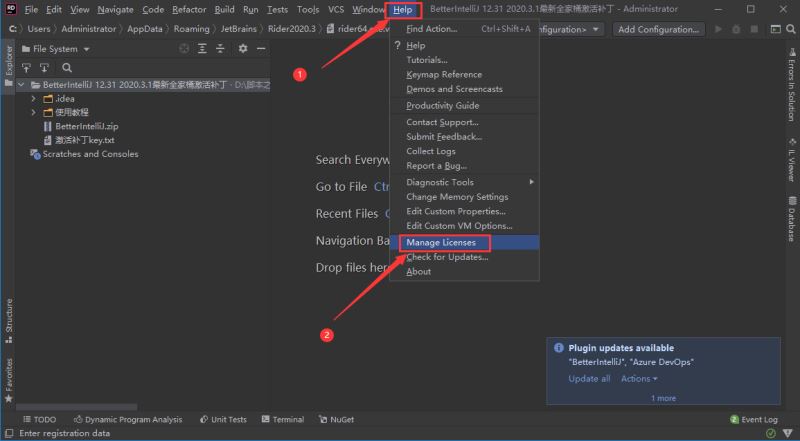This screenshot has height=441, width=800.
Task: Click AppData breadcrumb segment
Action: tap(144, 29)
